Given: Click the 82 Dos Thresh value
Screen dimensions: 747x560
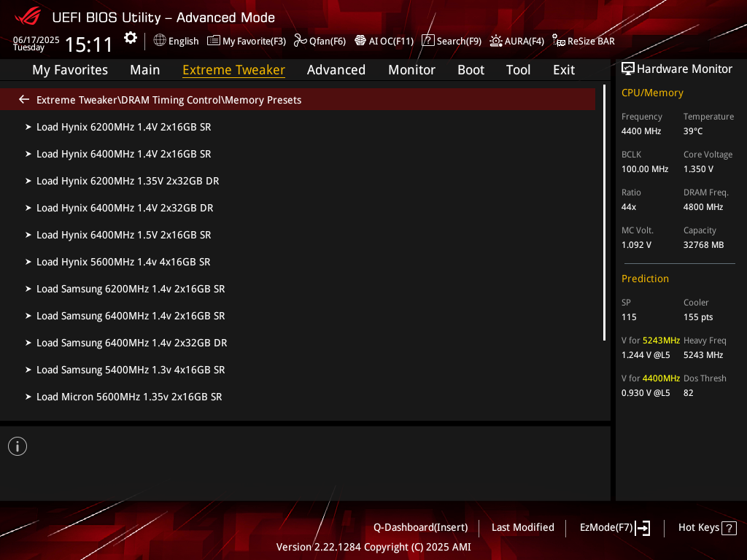Looking at the screenshot, I should (x=689, y=393).
